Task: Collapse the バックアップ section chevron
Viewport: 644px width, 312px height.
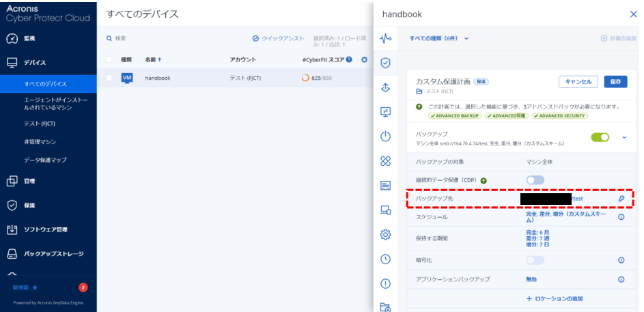Action: coord(624,137)
